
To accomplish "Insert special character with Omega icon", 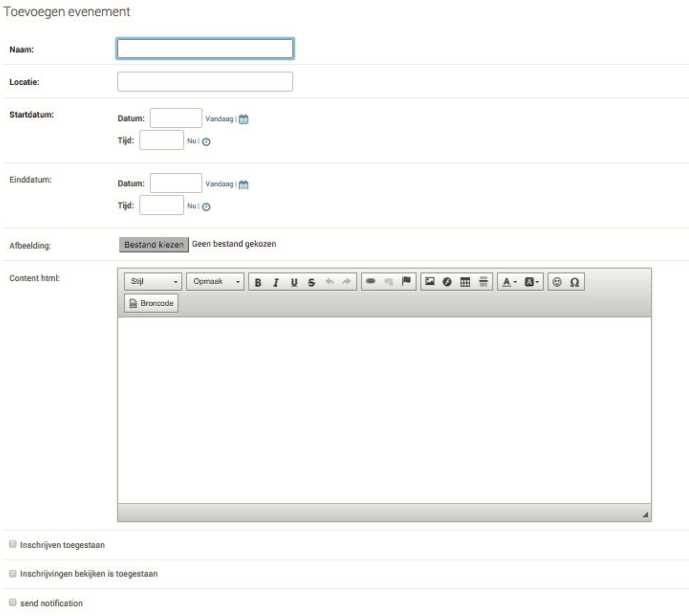I will pos(575,282).
